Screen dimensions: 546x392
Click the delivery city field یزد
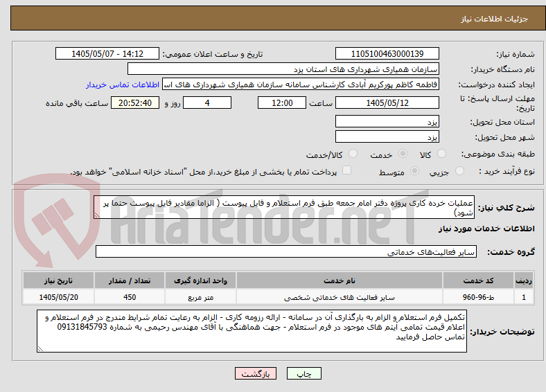(x=387, y=136)
